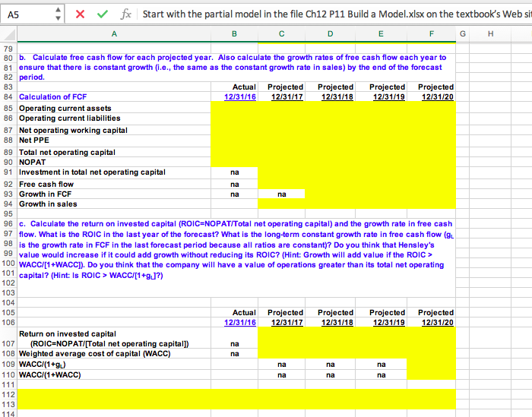Click 12/31/20 date in row 84

pyautogui.click(x=437, y=97)
